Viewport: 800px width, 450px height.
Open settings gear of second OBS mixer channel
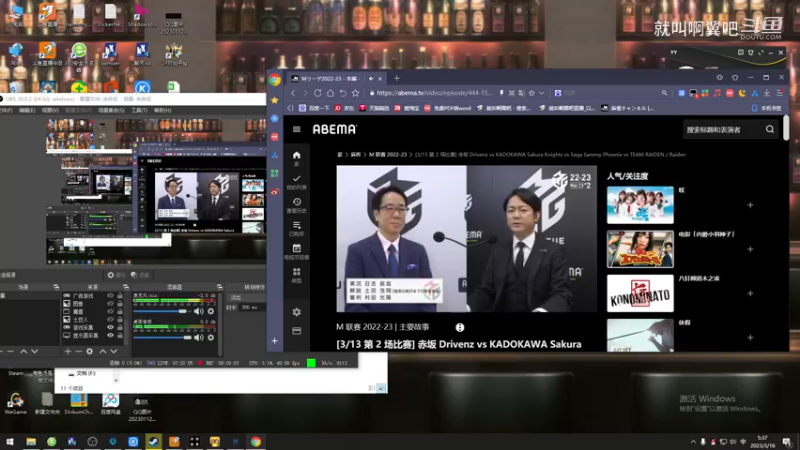click(211, 337)
